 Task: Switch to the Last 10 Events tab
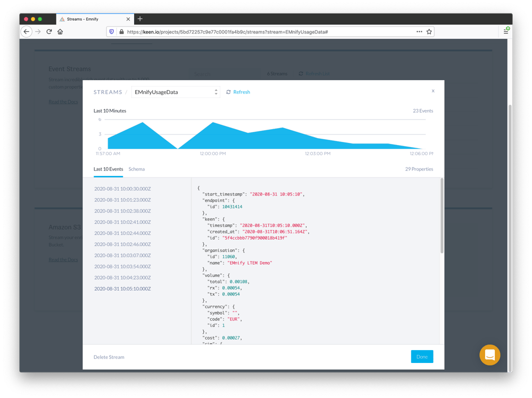tap(108, 169)
